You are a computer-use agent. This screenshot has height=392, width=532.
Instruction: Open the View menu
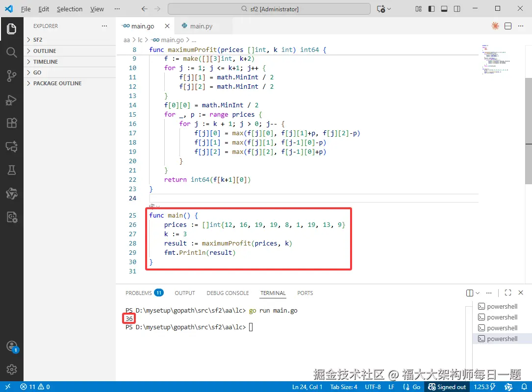pos(97,9)
